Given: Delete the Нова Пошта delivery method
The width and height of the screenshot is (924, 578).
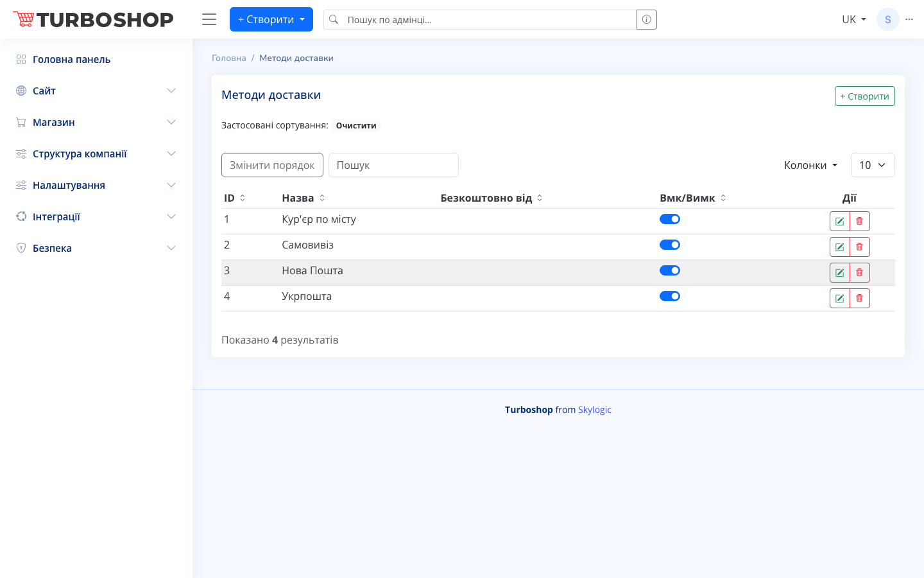Looking at the screenshot, I should point(860,272).
